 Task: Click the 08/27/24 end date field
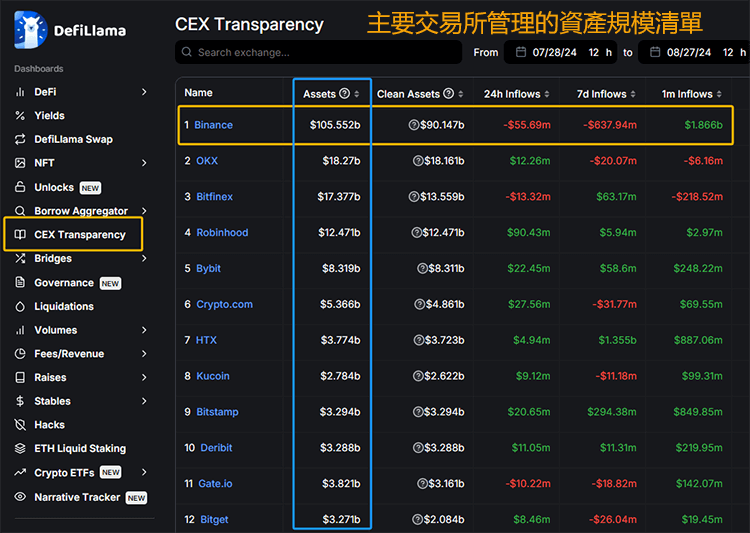[x=688, y=52]
